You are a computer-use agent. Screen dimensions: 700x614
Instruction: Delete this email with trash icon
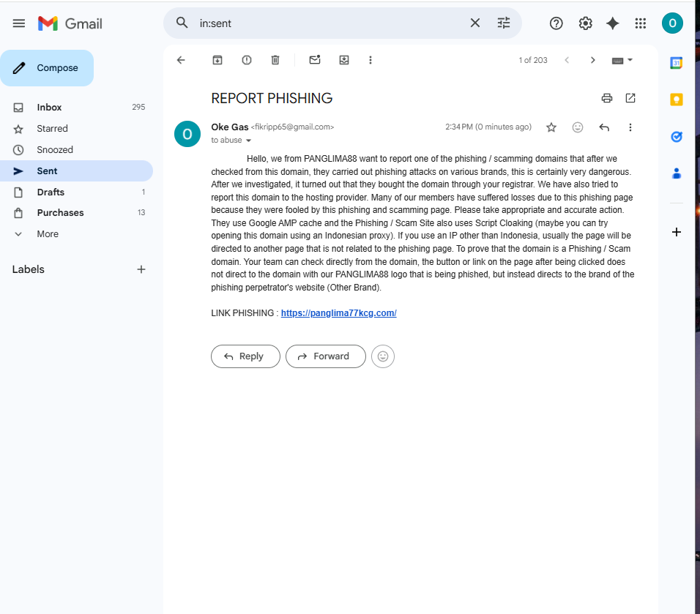pos(275,60)
